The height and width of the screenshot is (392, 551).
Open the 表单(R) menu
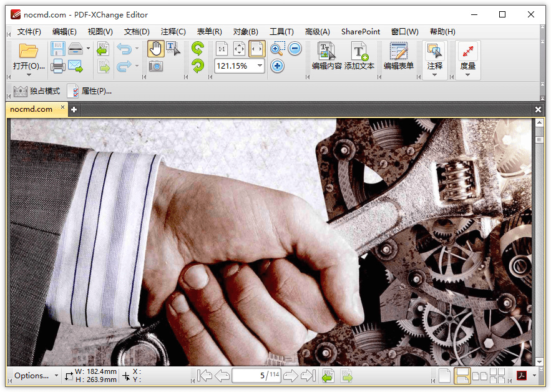tap(208, 31)
